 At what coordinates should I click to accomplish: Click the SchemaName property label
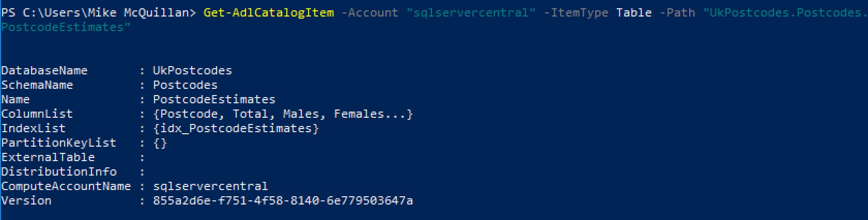[x=37, y=85]
